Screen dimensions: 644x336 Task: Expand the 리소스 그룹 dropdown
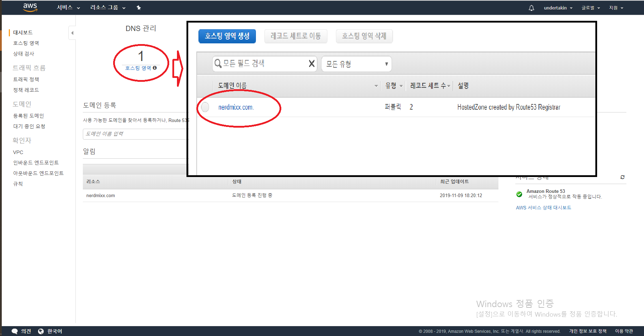pyautogui.click(x=108, y=8)
